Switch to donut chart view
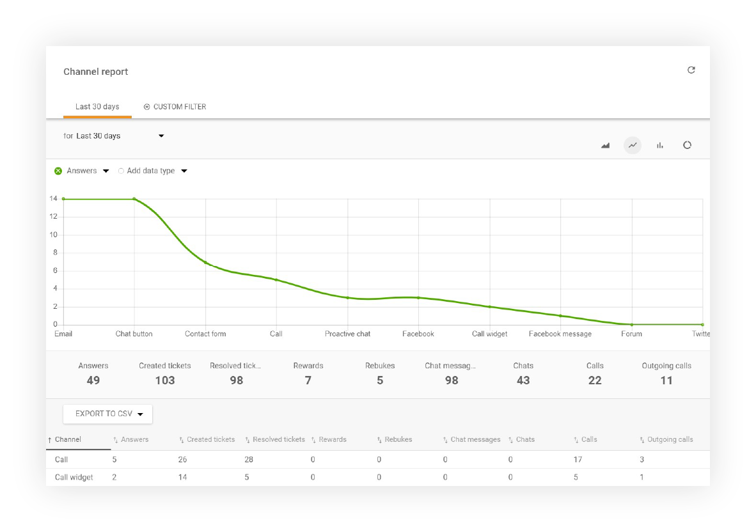 click(x=687, y=145)
